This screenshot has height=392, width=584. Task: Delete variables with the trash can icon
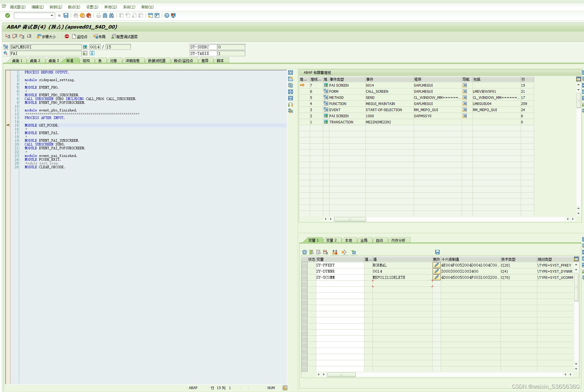(x=305, y=252)
